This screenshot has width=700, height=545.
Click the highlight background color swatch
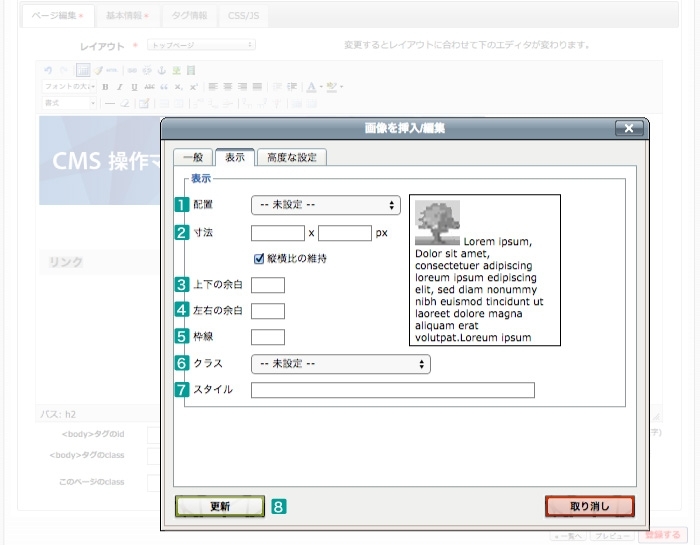pyautogui.click(x=332, y=87)
